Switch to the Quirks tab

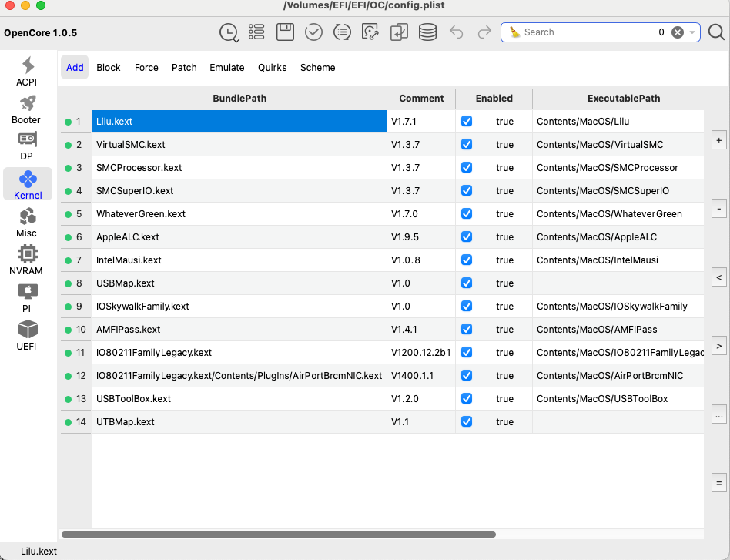(x=272, y=68)
